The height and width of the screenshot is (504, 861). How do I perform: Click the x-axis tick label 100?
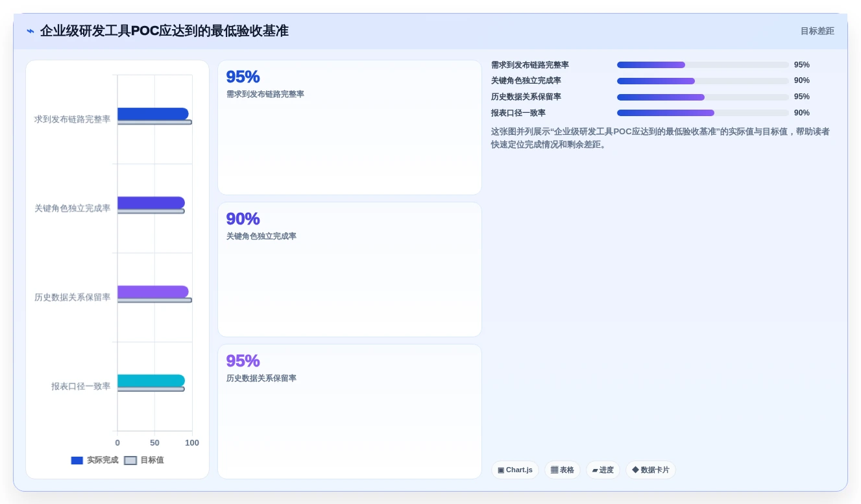point(192,442)
